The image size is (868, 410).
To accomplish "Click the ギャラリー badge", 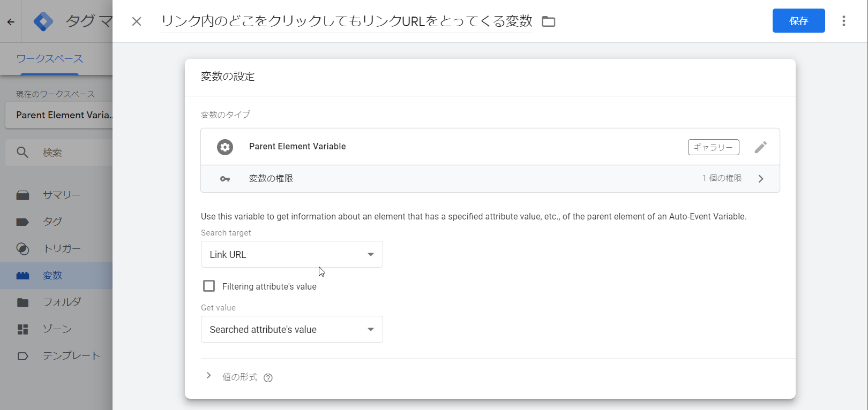I will [713, 147].
